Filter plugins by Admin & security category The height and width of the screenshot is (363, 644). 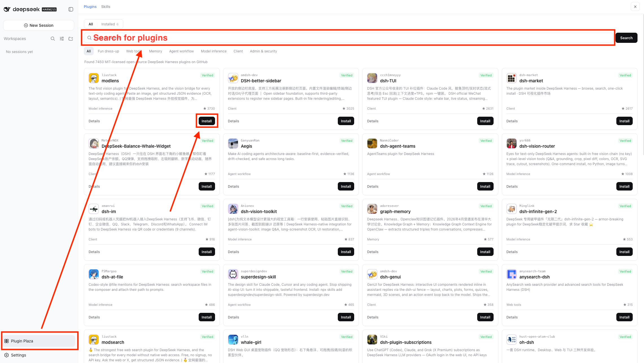[263, 51]
